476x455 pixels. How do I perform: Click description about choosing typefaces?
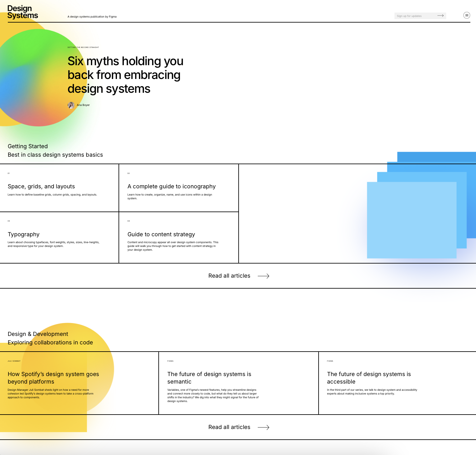[54, 244]
